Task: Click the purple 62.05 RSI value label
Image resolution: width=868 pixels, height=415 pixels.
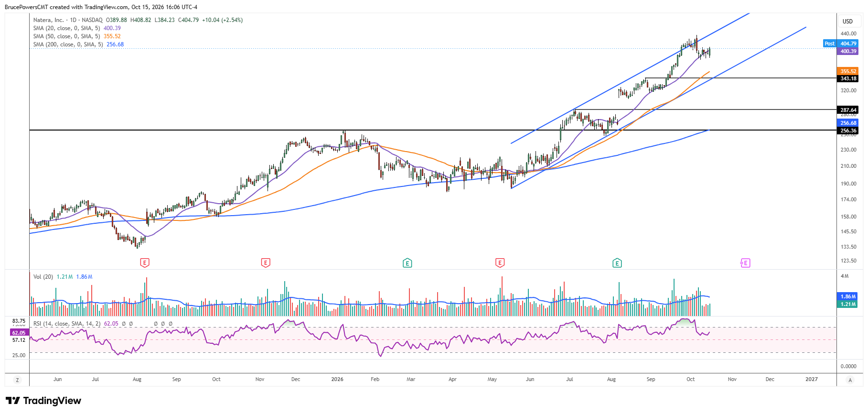Action: click(x=19, y=333)
